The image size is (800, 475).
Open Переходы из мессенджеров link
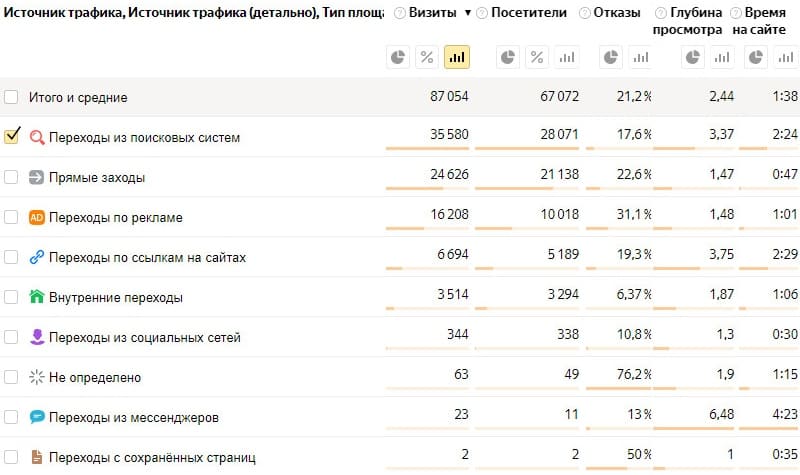[134, 417]
